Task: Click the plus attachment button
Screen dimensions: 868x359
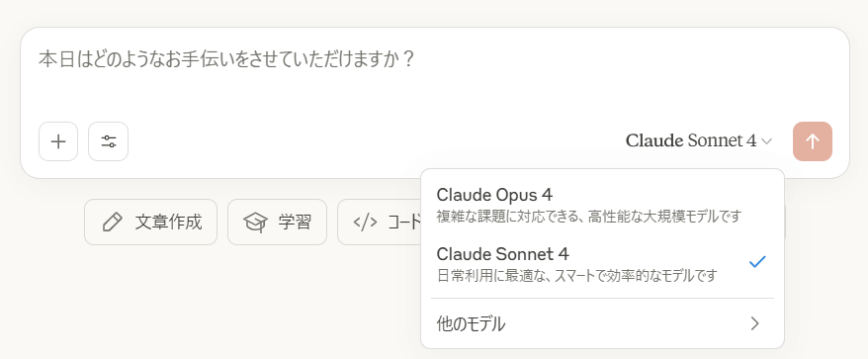Action: [x=58, y=141]
